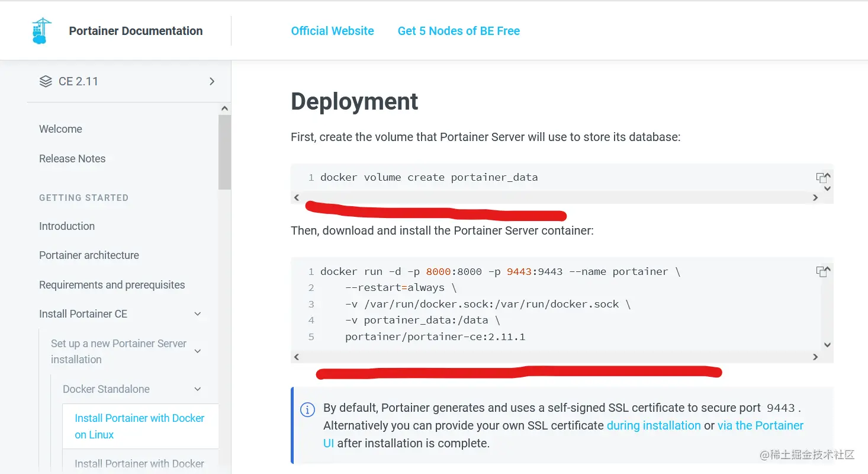This screenshot has height=474, width=868.
Task: Click the CE 2.11 layers icon
Action: click(x=46, y=81)
